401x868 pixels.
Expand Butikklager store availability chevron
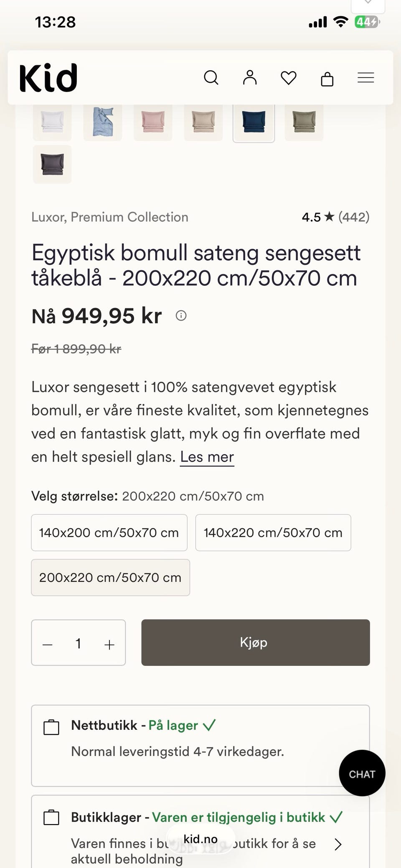[x=338, y=845]
